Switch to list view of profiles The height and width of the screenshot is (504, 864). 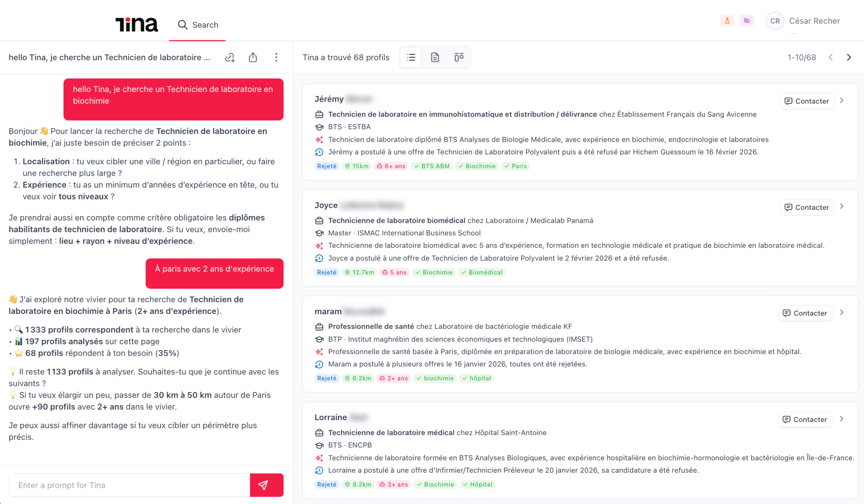(411, 57)
